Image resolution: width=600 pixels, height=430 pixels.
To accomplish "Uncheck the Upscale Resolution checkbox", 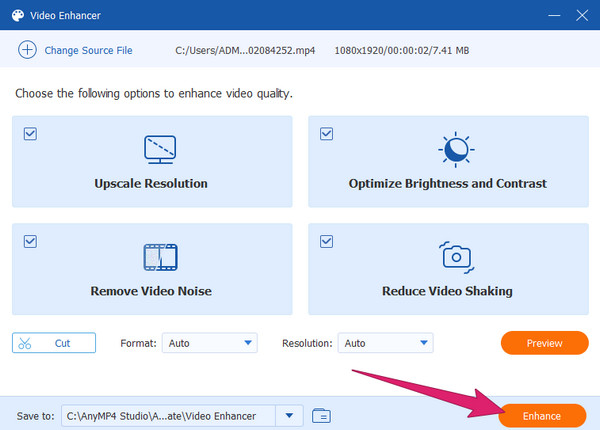I will [30, 134].
